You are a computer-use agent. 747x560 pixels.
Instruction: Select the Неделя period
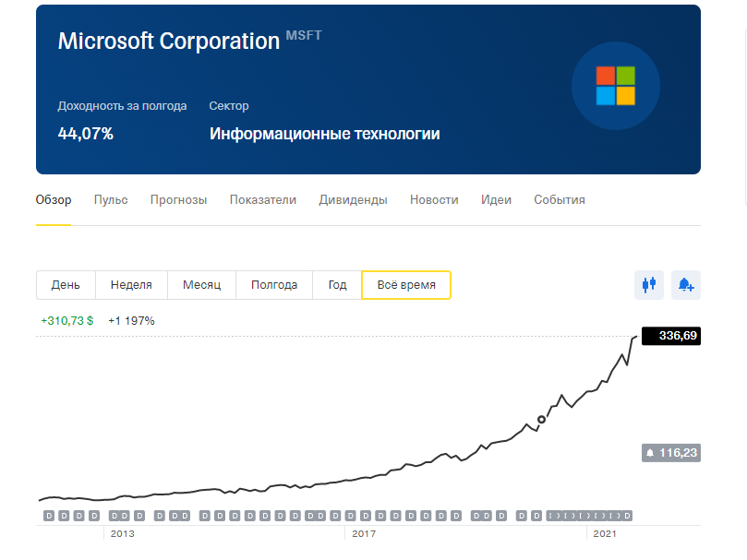(x=131, y=285)
